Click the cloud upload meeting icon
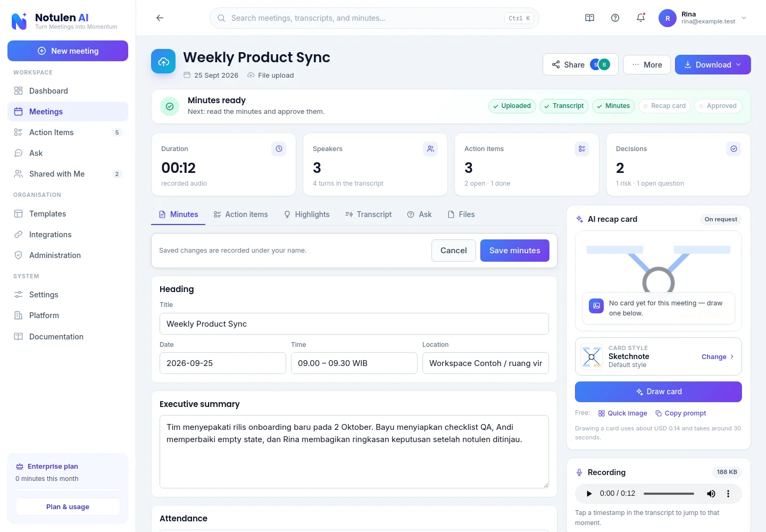766x532 pixels. pos(163,62)
